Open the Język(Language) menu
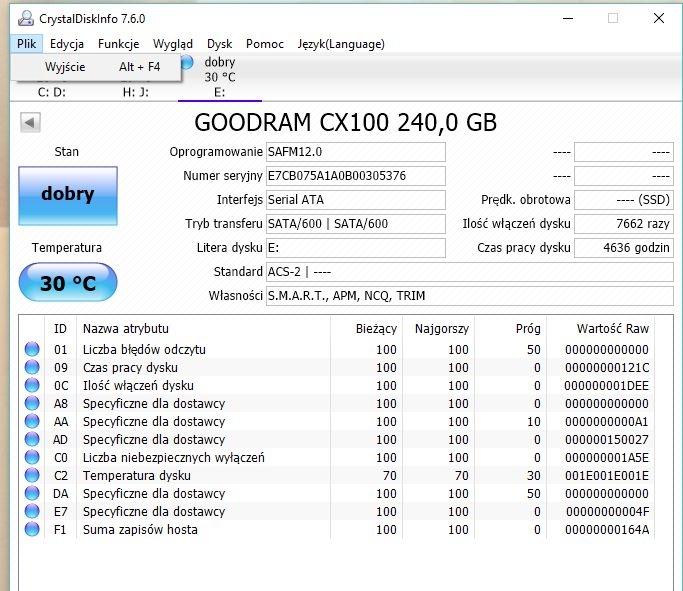The width and height of the screenshot is (683, 591). click(341, 44)
